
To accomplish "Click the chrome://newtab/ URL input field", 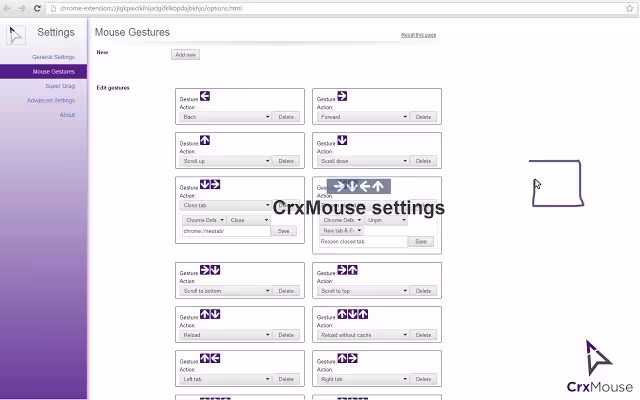I will pyautogui.click(x=226, y=231).
